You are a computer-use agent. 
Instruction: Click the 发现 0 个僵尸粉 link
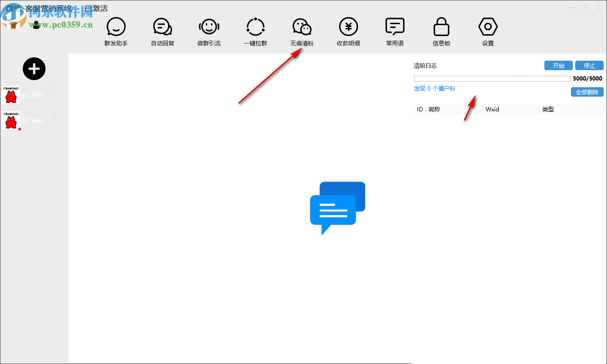[434, 89]
